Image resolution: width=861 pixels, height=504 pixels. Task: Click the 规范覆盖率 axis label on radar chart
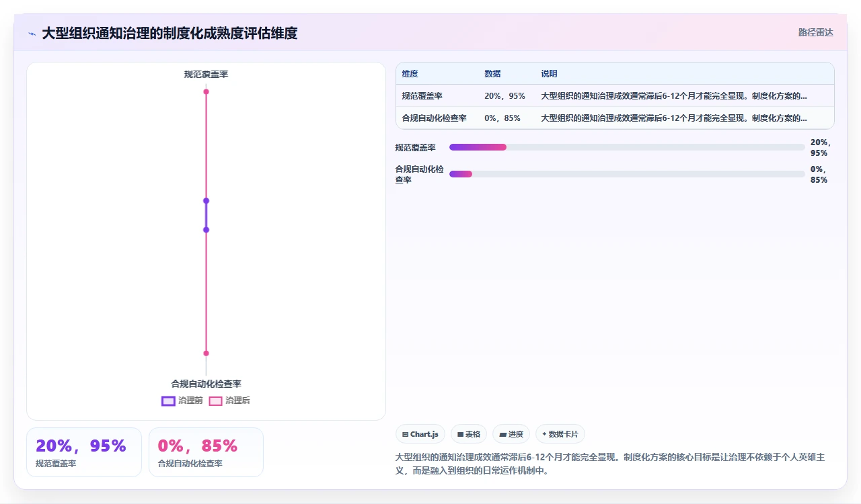point(207,74)
